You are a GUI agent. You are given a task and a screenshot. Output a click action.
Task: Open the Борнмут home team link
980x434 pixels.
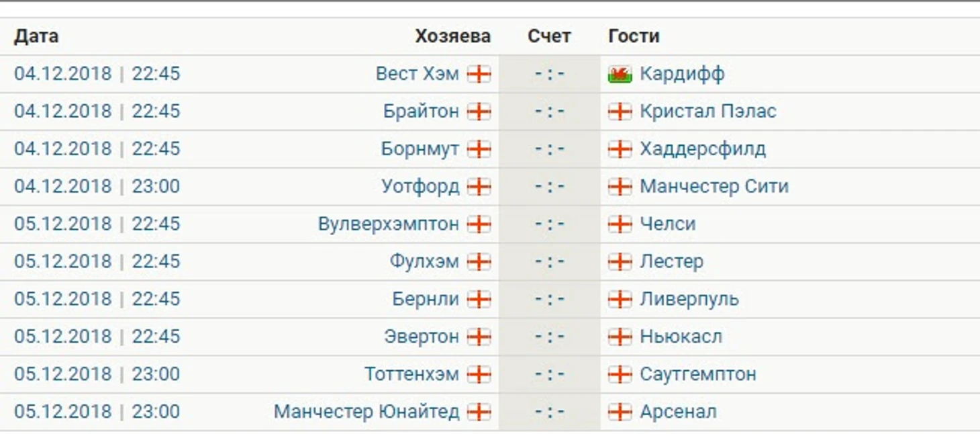coord(420,148)
